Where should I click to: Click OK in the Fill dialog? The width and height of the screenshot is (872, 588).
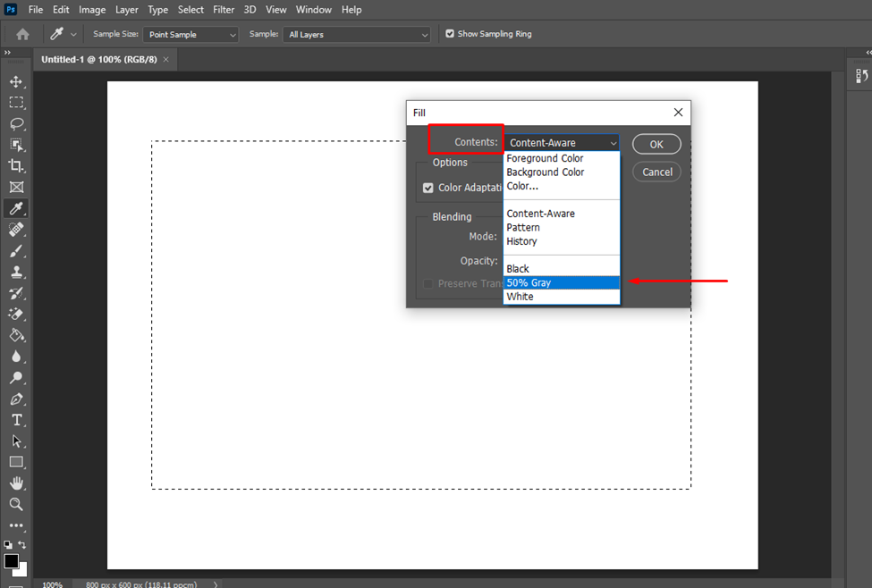click(656, 145)
